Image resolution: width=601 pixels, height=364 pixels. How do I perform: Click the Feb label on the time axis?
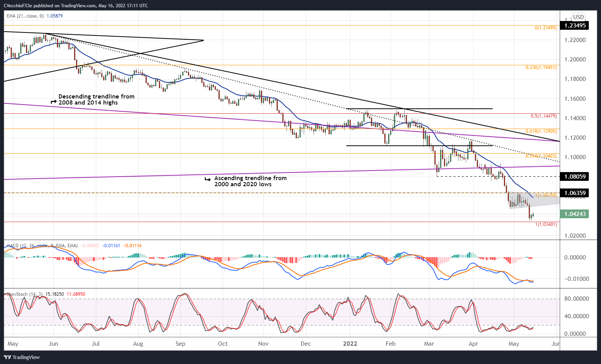pos(390,344)
